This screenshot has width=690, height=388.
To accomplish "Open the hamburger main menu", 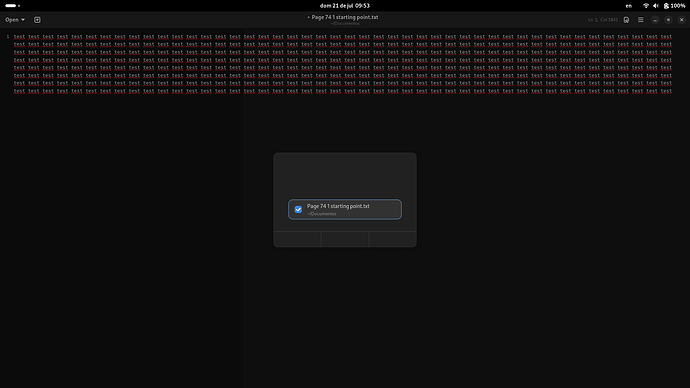I will pos(641,20).
